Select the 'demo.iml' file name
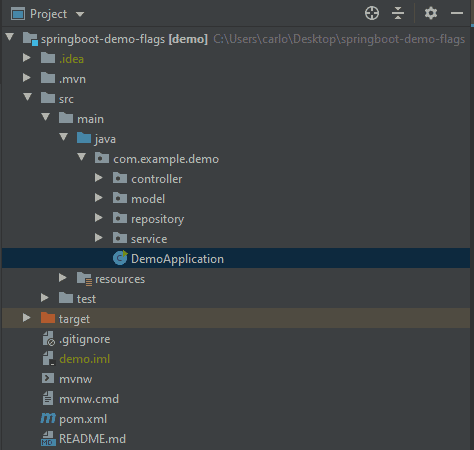 pyautogui.click(x=85, y=359)
